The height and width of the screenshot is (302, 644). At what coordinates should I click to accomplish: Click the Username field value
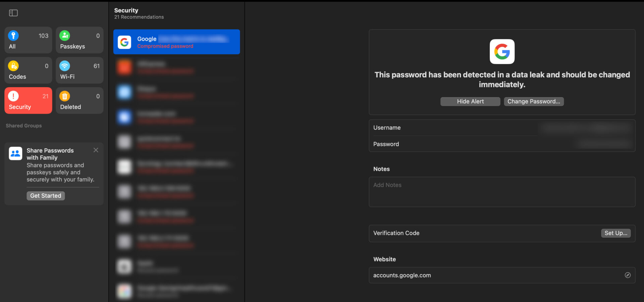585,128
